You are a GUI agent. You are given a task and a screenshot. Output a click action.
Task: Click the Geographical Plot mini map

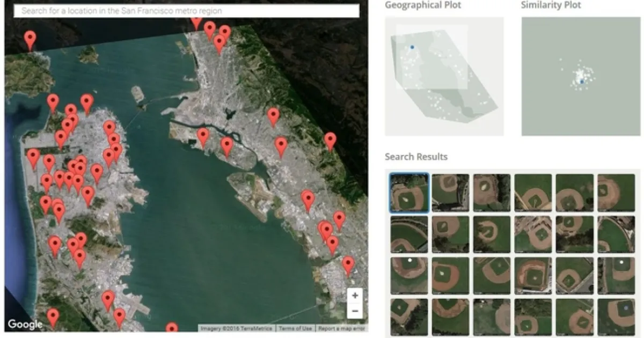444,76
